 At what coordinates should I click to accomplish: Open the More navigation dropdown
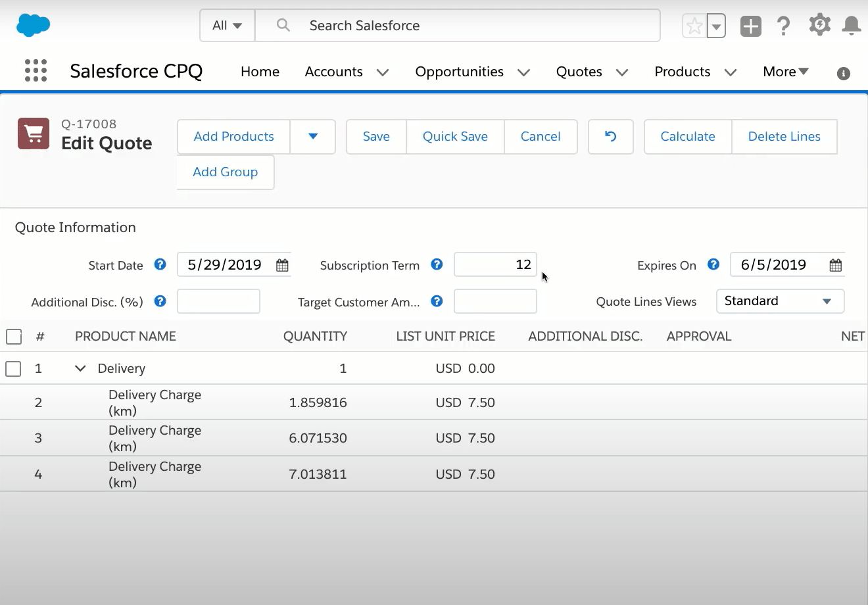786,72
